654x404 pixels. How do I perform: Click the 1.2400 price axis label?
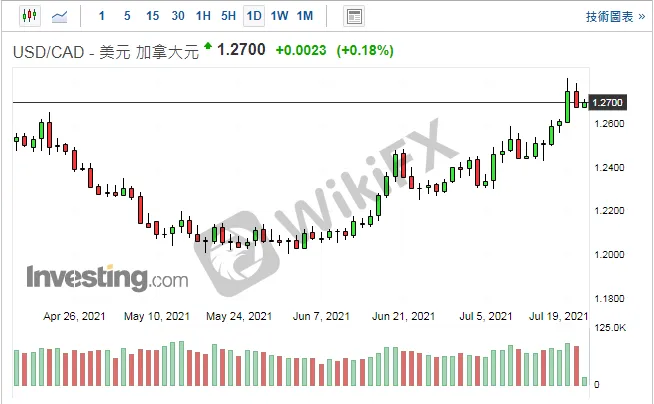tap(609, 168)
